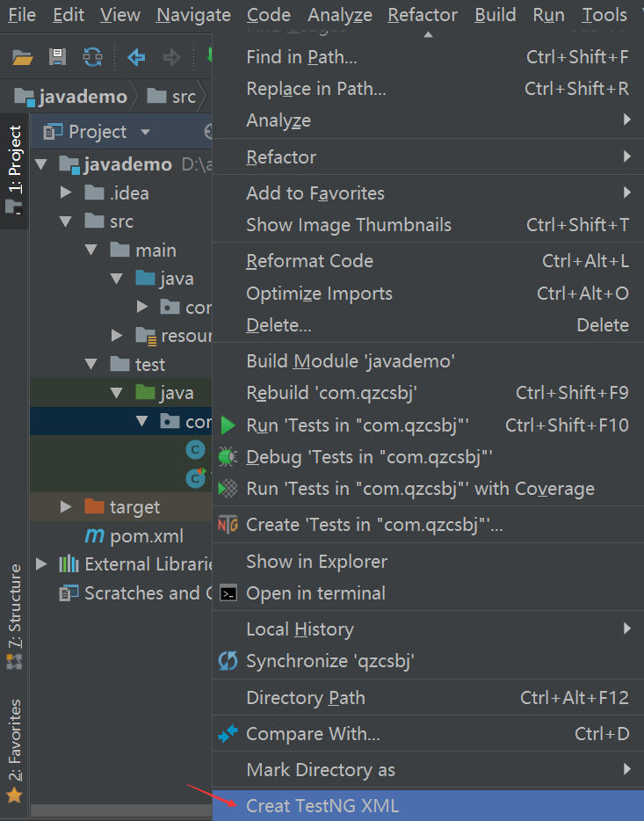Click the Synchronize 'qzcsbj' refresh icon
The width and height of the screenshot is (644, 821).
tap(228, 661)
